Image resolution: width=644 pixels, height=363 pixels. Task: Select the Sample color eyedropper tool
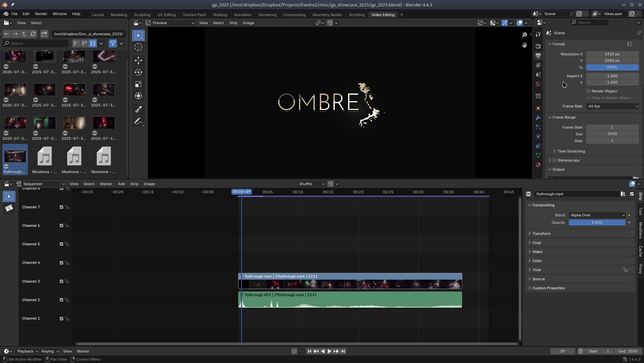click(138, 109)
